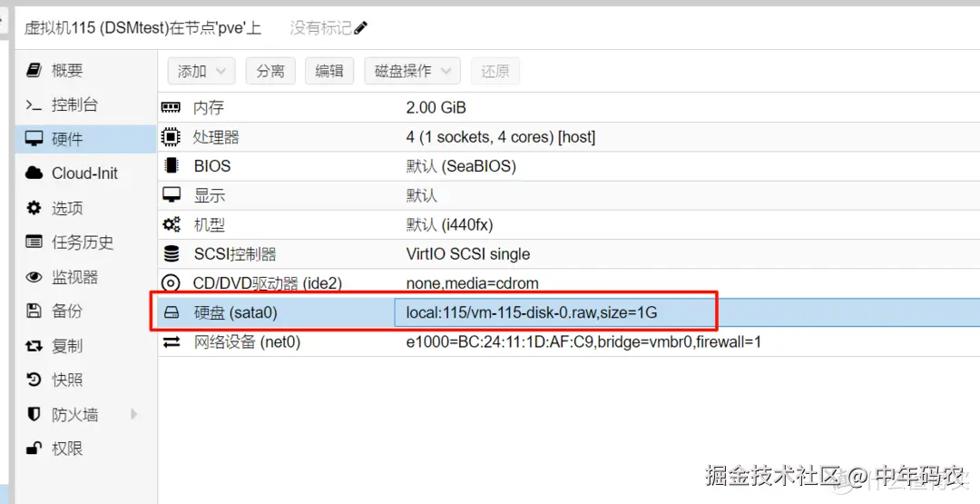Click the Task History (任务历史) list icon
The image size is (980, 504).
34,242
